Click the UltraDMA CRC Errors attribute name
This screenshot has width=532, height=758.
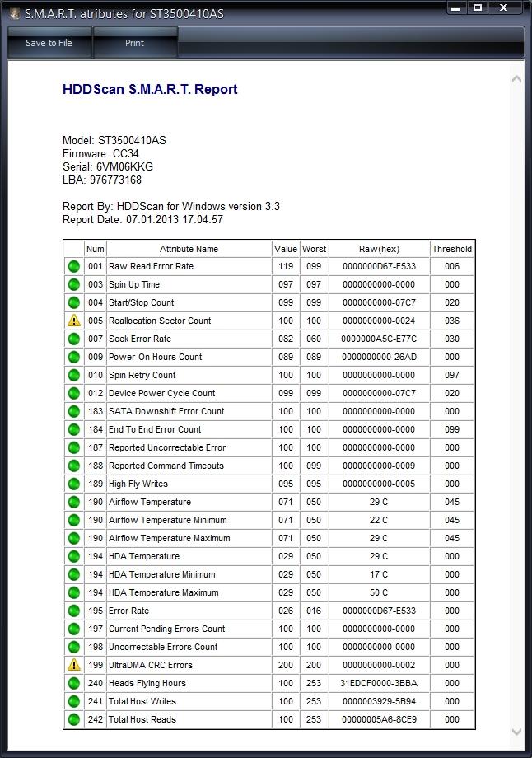click(x=150, y=665)
